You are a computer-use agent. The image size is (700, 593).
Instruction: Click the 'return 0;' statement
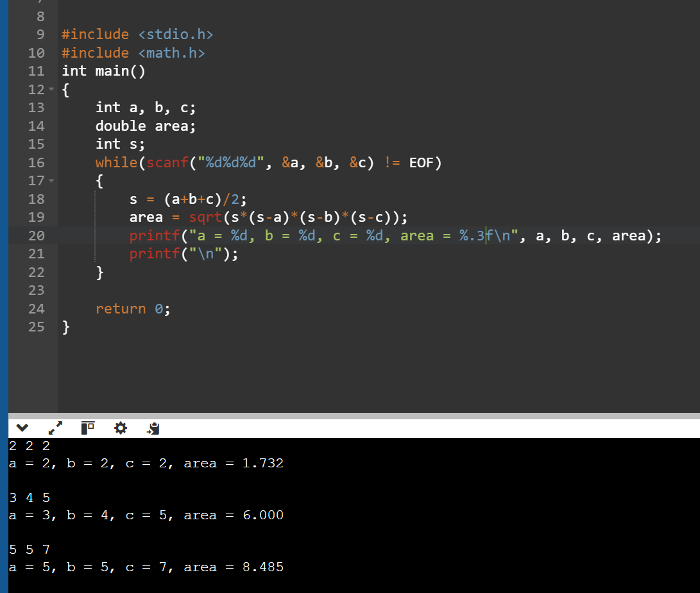pyautogui.click(x=133, y=309)
